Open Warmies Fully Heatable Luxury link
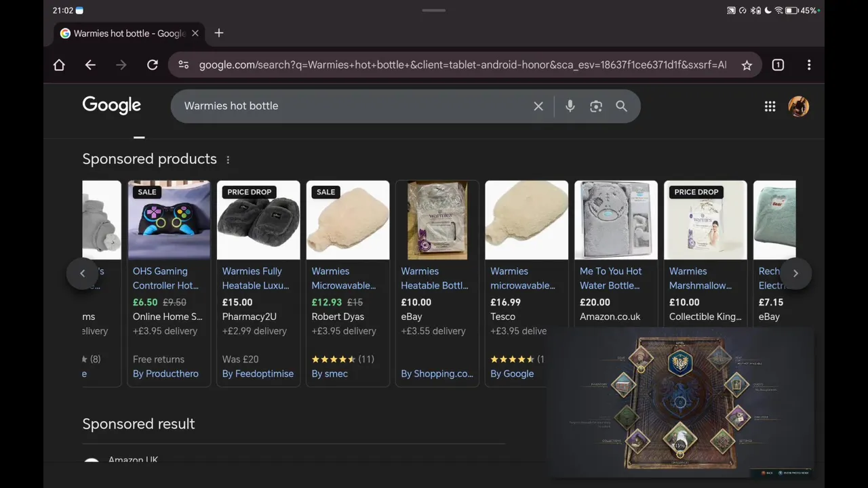 coord(256,279)
